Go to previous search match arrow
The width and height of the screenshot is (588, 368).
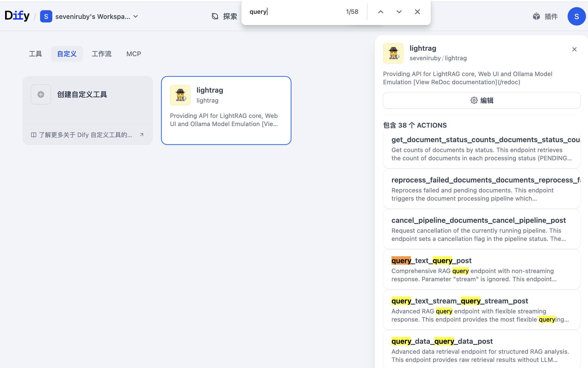pyautogui.click(x=381, y=12)
